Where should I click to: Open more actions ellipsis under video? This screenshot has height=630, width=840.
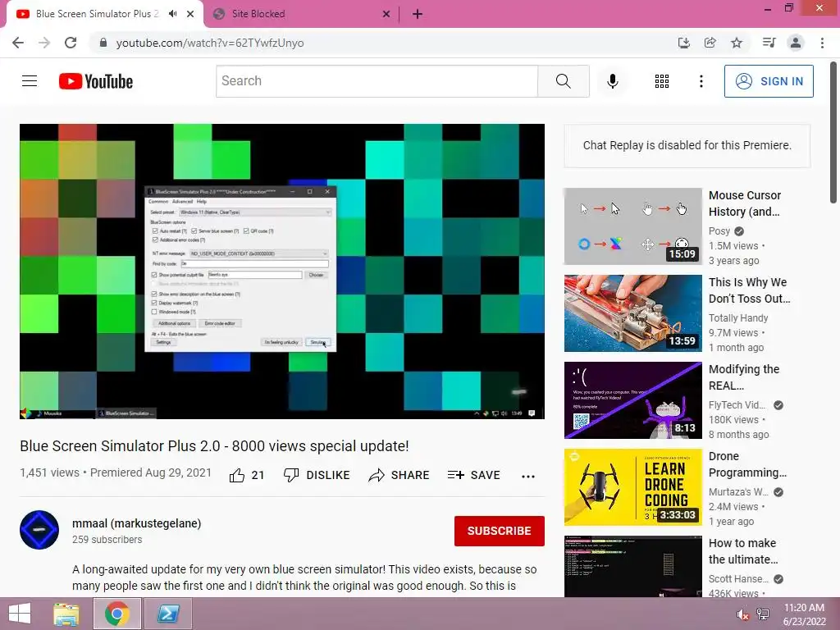(x=528, y=477)
